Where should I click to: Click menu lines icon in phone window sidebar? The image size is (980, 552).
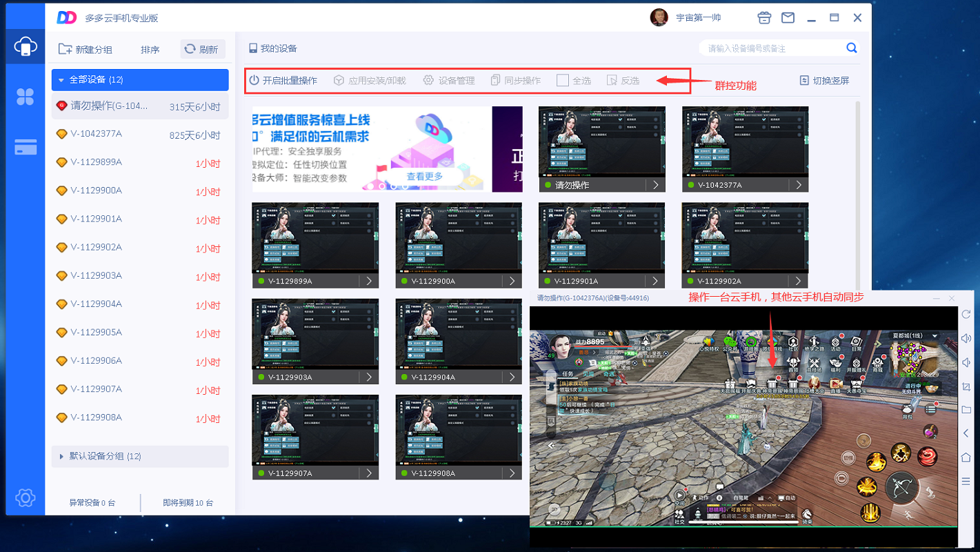966,481
